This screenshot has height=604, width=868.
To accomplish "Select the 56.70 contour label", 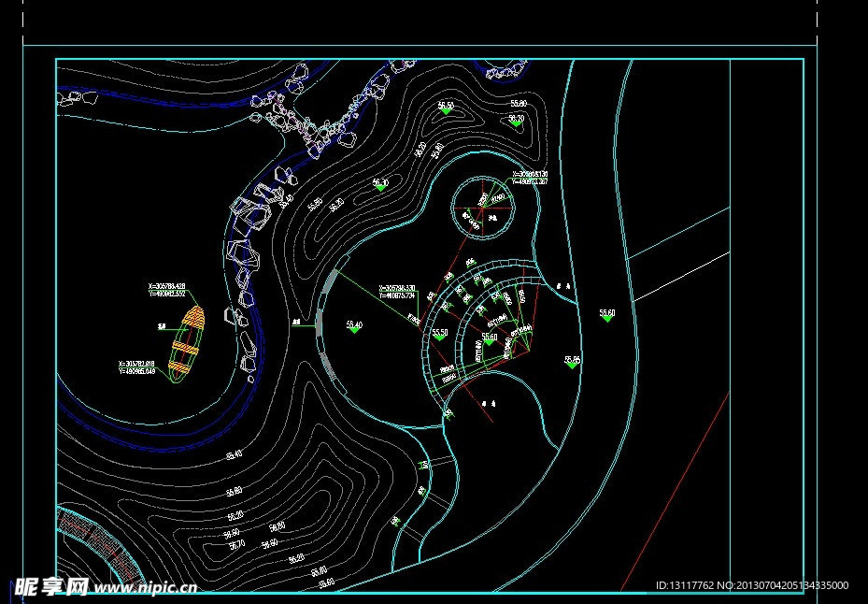I will click(x=237, y=545).
